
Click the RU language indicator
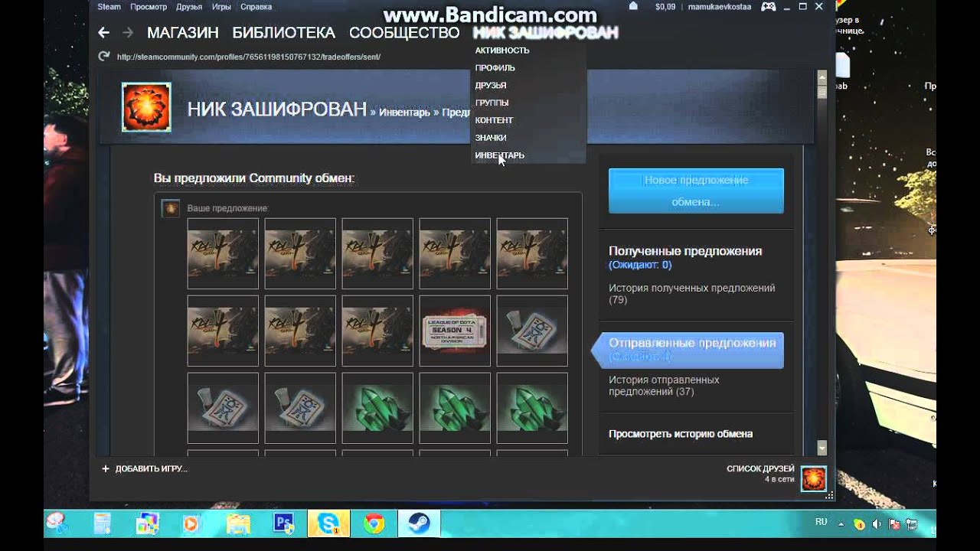[821, 521]
